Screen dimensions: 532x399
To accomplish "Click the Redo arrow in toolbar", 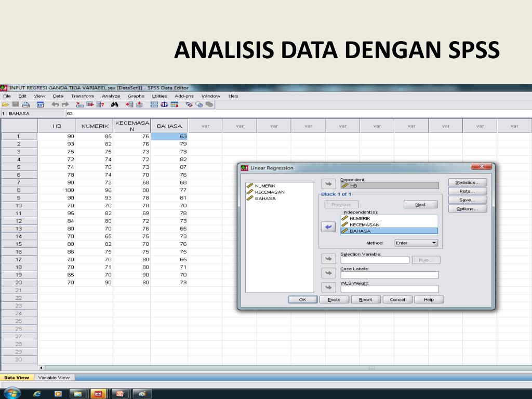I will (65, 104).
